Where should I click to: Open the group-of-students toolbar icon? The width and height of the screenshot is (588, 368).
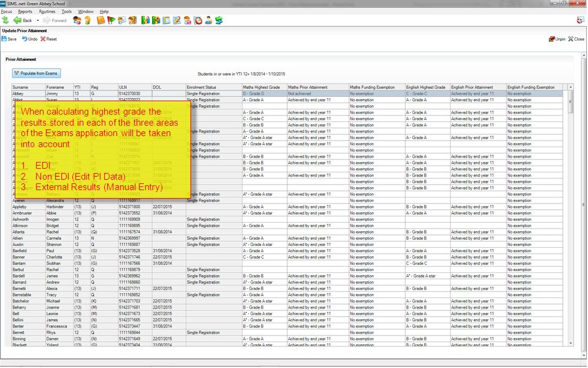(77, 20)
